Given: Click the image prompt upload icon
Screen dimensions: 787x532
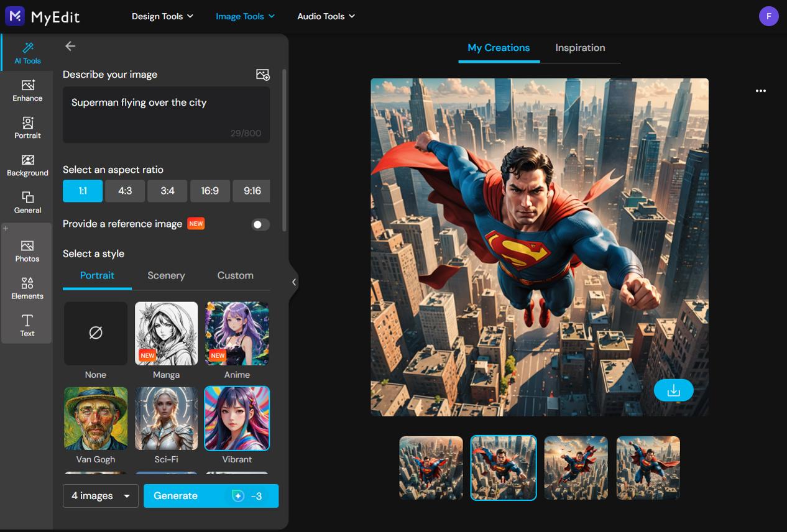Looking at the screenshot, I should (262, 74).
